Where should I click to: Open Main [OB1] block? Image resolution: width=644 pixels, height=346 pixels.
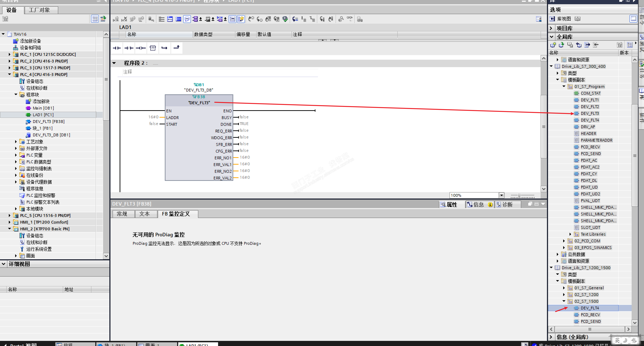tap(43, 108)
